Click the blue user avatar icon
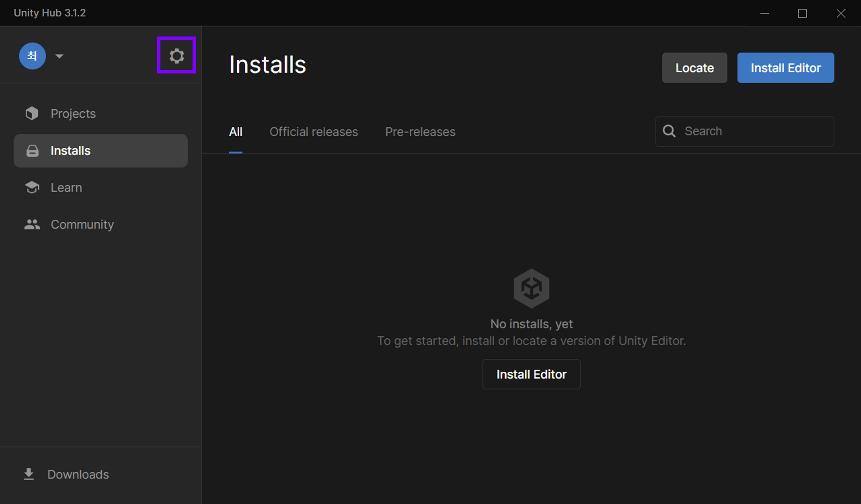861x504 pixels. 32,56
